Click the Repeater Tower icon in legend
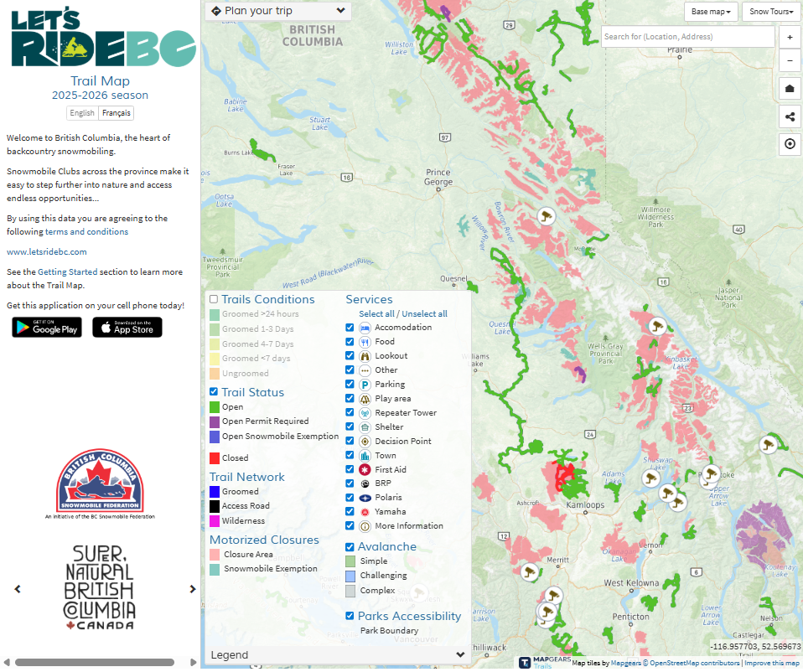The image size is (803, 672). (365, 414)
